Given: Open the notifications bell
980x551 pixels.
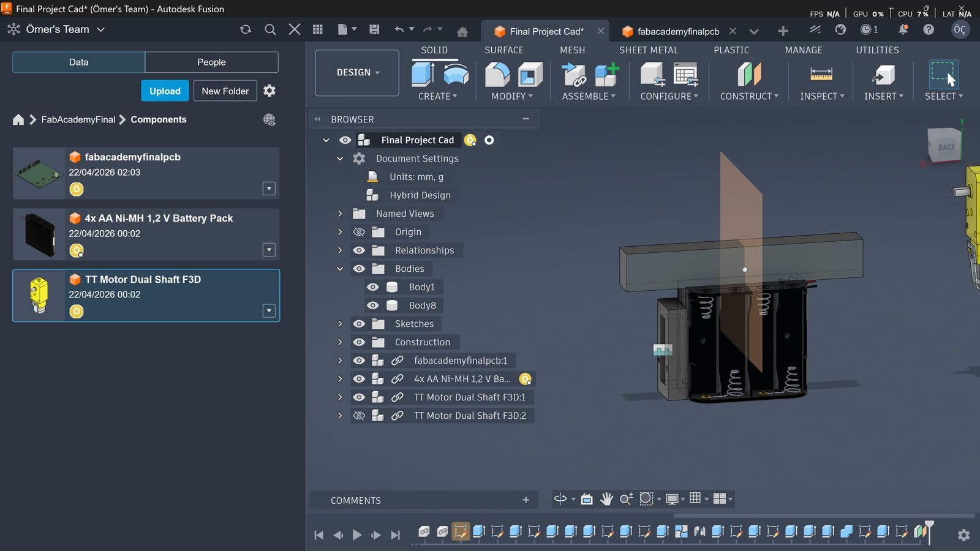Looking at the screenshot, I should [x=903, y=29].
